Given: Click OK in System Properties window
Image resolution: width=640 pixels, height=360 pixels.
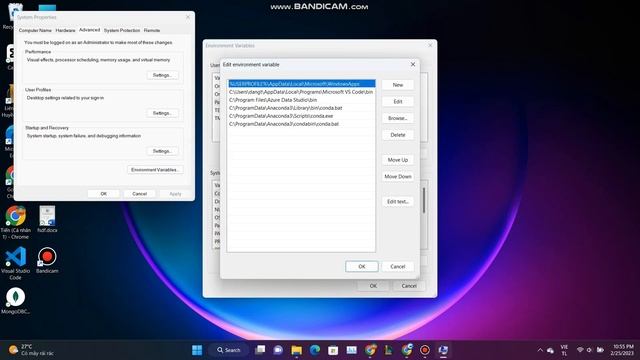Looking at the screenshot, I should (104, 194).
